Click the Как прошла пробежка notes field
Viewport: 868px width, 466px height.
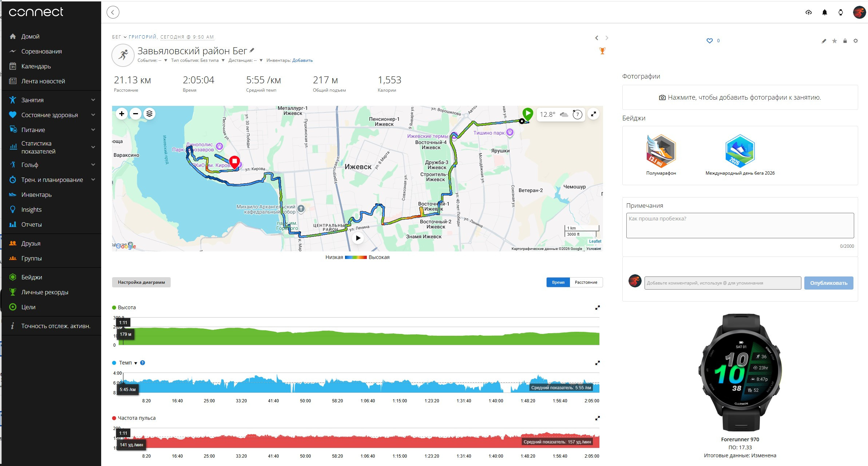click(x=740, y=226)
